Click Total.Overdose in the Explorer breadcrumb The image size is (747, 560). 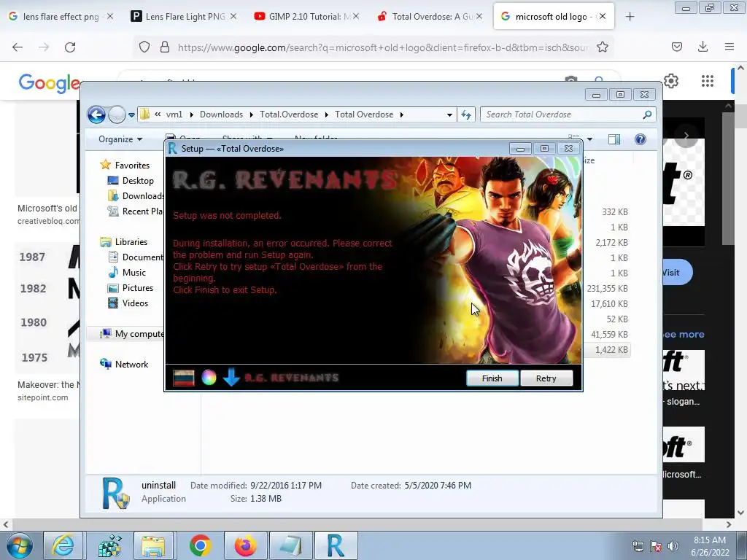[x=289, y=114]
